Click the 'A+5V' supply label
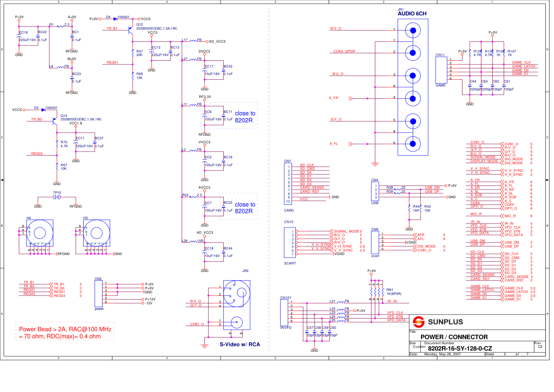This screenshot has width=554, height=392. [x=72, y=17]
